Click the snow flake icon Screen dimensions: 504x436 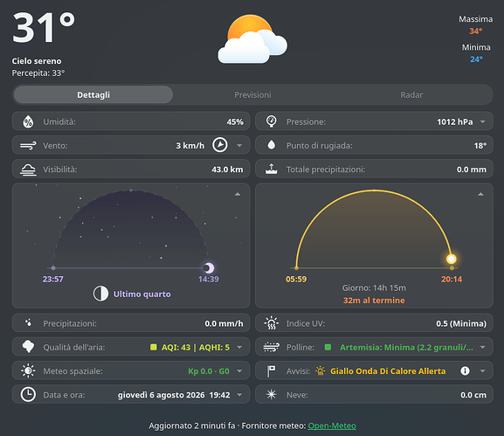(272, 394)
